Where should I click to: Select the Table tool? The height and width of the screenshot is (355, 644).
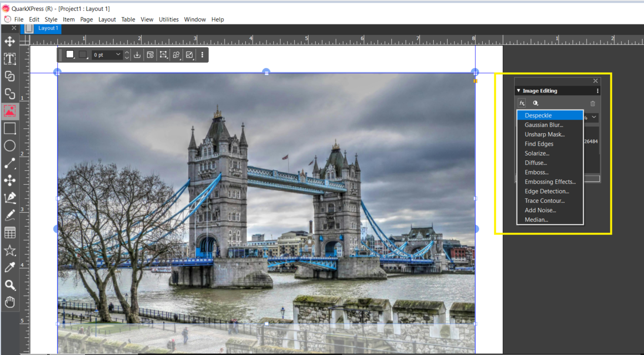click(10, 232)
